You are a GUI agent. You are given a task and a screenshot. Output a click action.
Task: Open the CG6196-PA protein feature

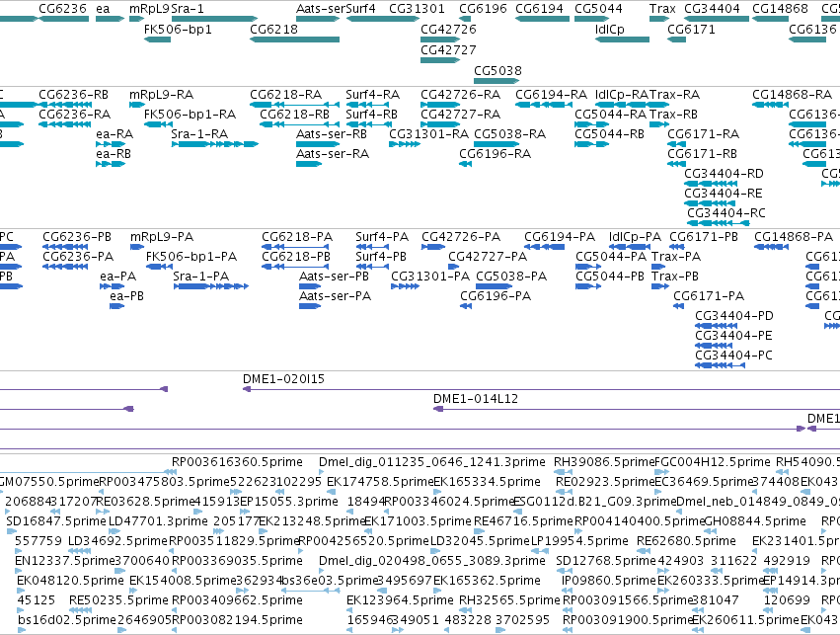pos(466,306)
